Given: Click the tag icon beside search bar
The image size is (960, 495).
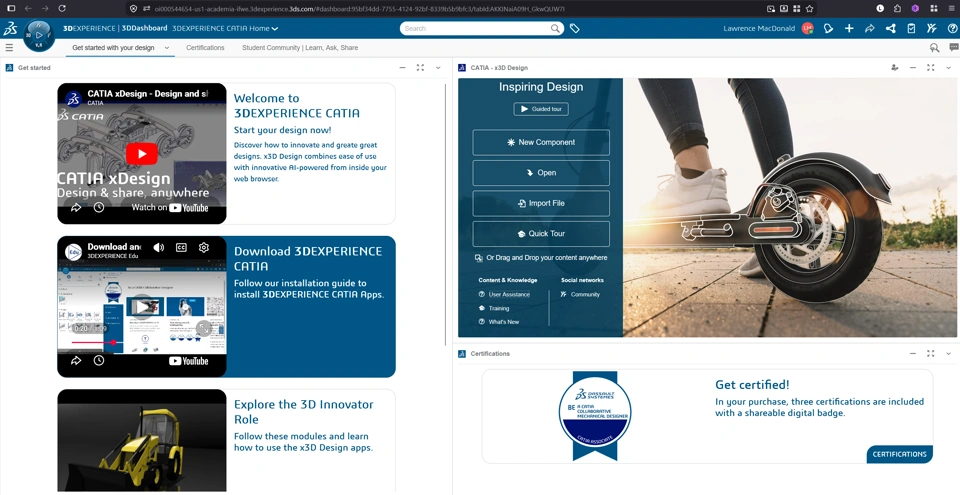Looking at the screenshot, I should pos(574,28).
